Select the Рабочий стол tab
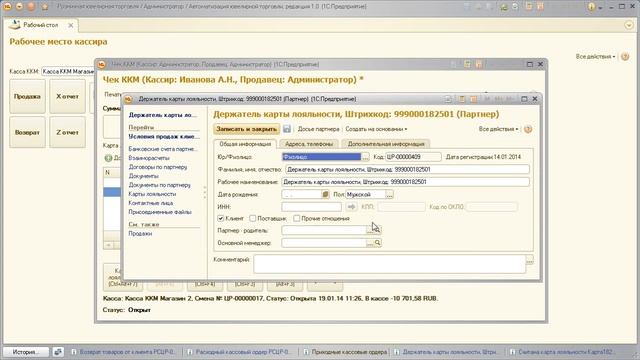640x360 pixels. point(40,25)
